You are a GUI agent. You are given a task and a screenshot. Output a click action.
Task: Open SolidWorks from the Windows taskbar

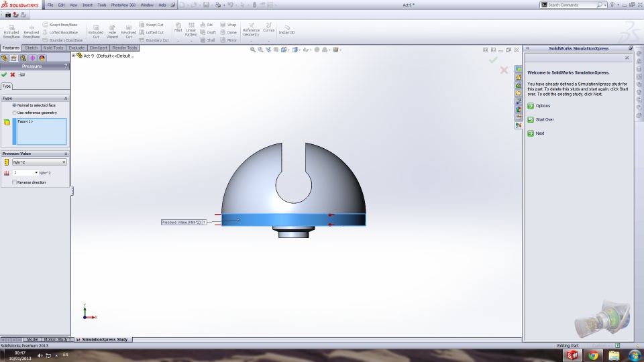point(572,355)
